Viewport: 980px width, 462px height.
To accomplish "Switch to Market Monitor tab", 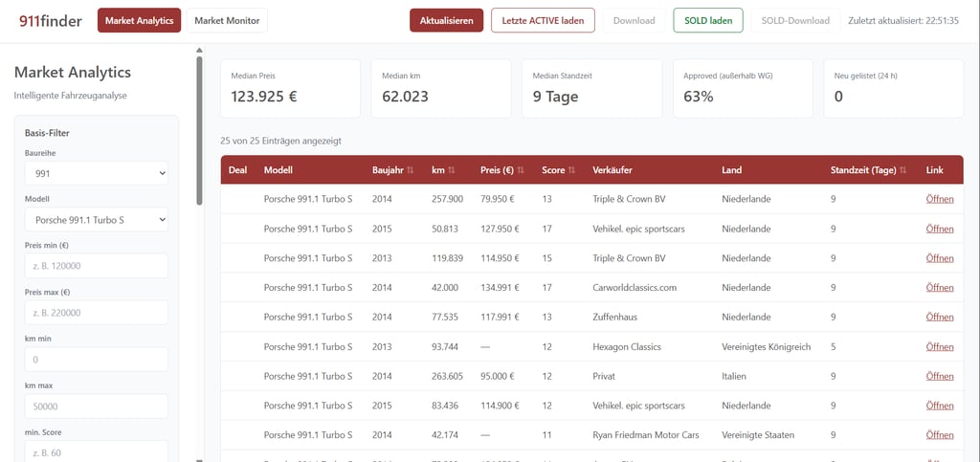I will pyautogui.click(x=227, y=21).
